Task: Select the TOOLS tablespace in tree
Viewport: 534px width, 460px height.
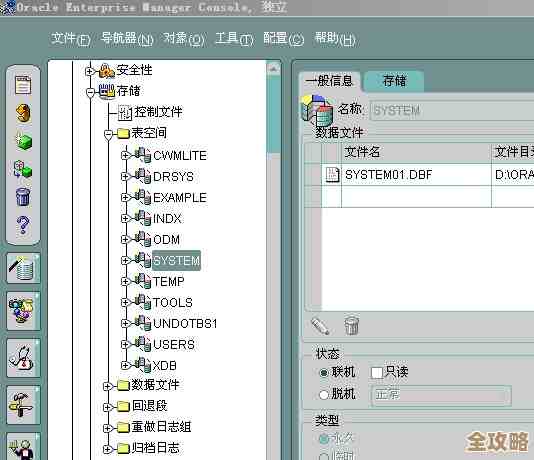Action: (x=173, y=302)
